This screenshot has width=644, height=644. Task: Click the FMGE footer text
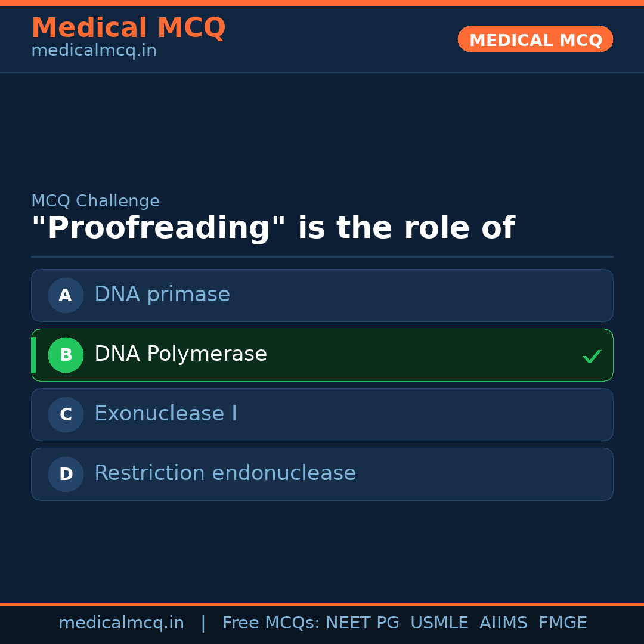point(562,623)
